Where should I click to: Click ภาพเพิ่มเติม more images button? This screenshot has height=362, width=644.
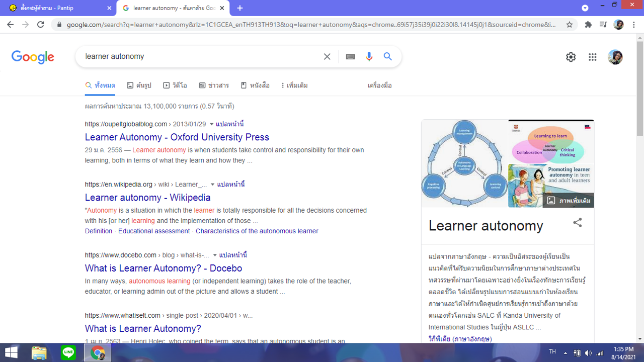pos(569,200)
